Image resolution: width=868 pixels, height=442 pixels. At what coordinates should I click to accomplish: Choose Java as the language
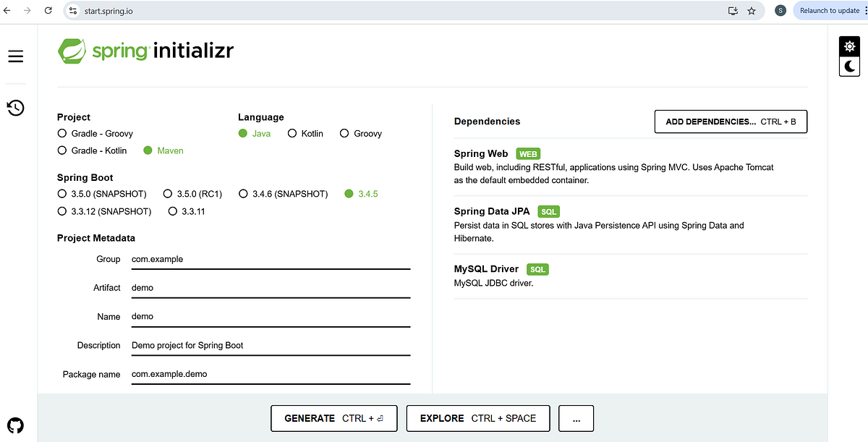255,134
